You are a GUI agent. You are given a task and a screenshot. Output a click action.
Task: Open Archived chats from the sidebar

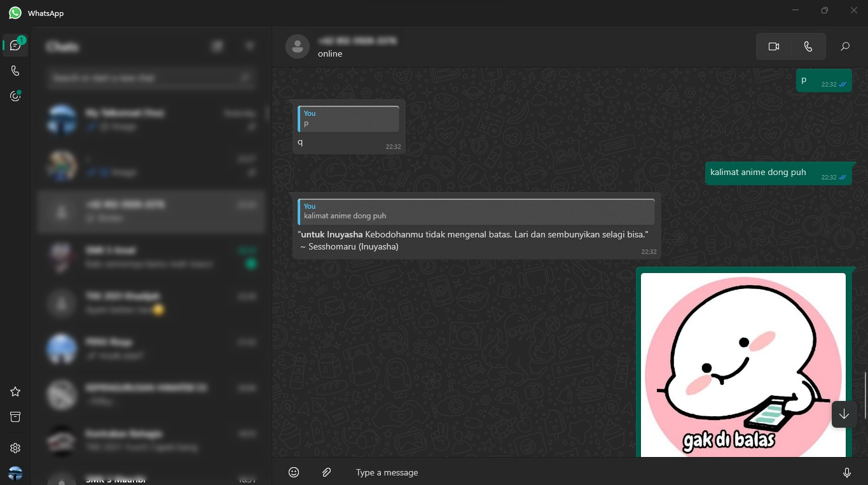[15, 417]
